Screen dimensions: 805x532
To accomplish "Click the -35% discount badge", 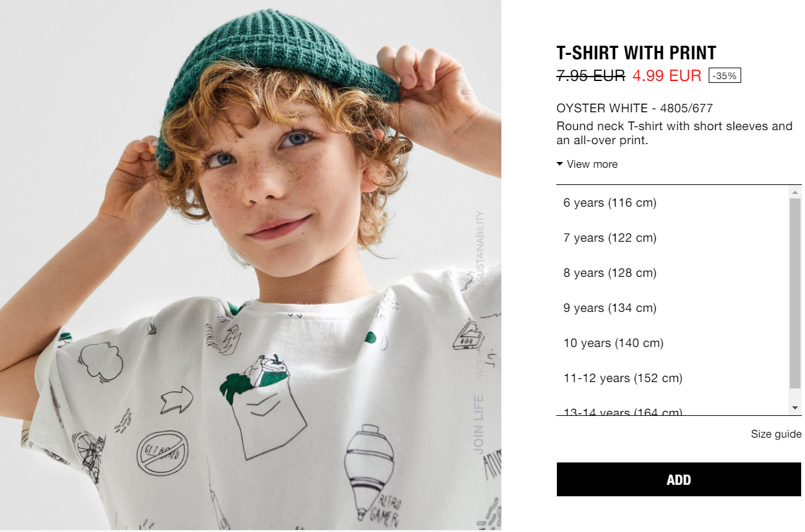I will pos(725,76).
